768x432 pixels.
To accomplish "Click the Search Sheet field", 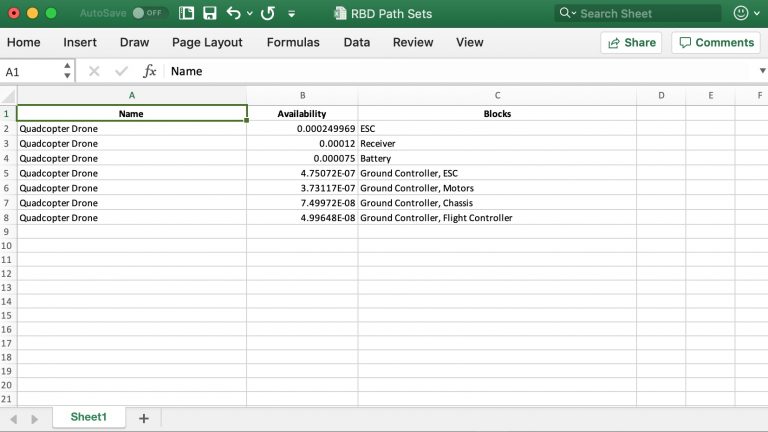I will click(646, 13).
